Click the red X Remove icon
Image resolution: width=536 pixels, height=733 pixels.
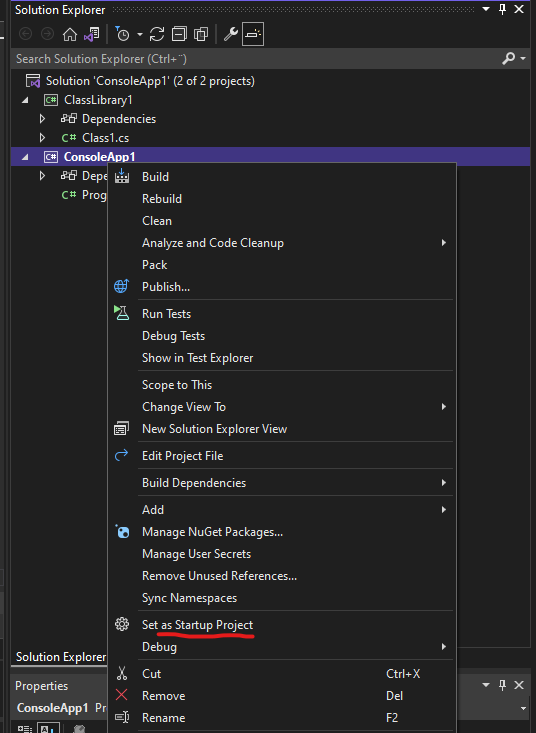pos(121,695)
